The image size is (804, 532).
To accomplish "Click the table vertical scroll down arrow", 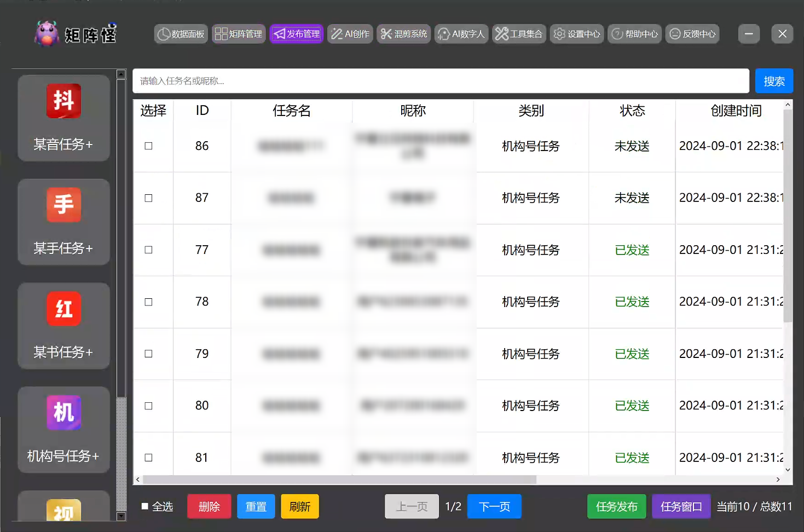I will tap(788, 470).
